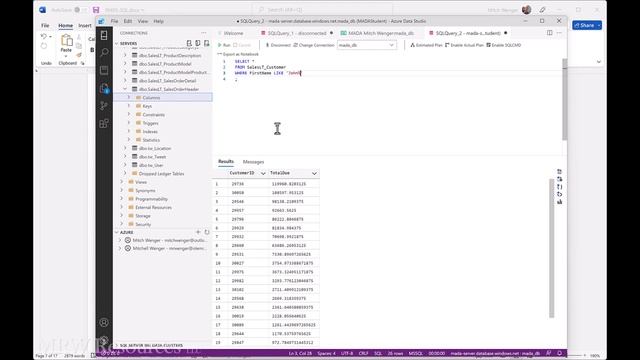
Task: Open the Edit menu in Azure Data Studio
Action: 128,21
